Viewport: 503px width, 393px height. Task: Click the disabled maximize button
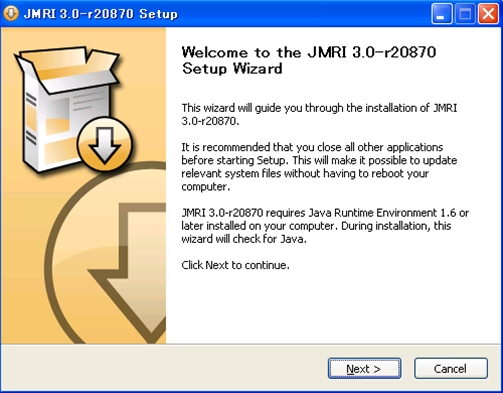point(465,14)
